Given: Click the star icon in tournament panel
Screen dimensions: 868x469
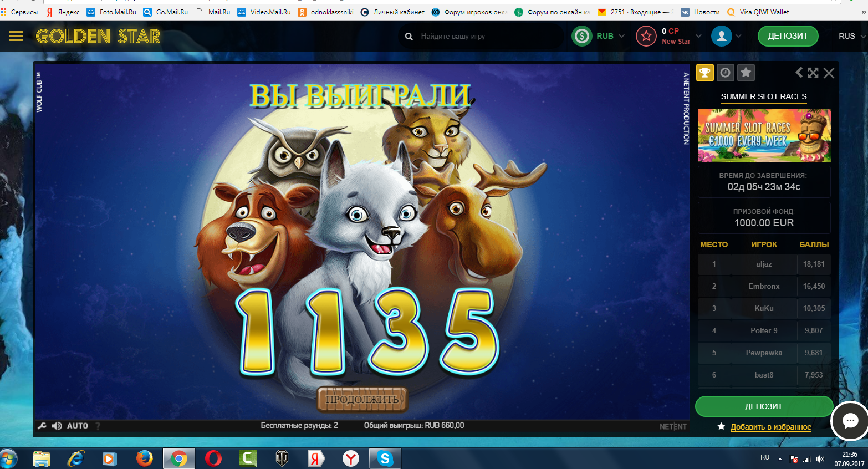Looking at the screenshot, I should [746, 72].
